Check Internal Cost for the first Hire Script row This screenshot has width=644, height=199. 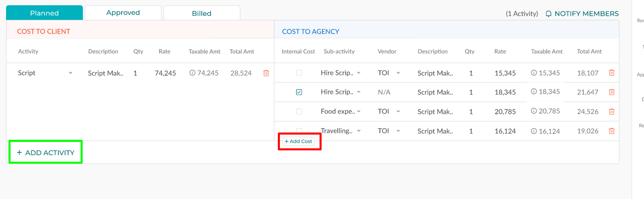(x=299, y=73)
